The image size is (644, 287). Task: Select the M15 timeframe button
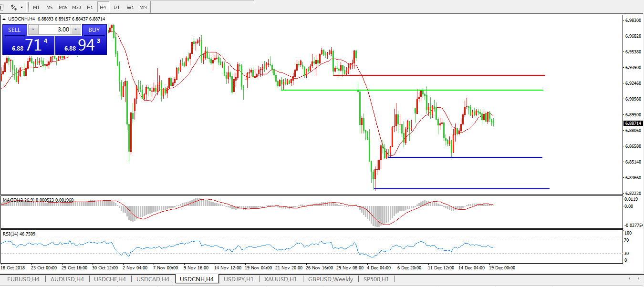coord(63,8)
